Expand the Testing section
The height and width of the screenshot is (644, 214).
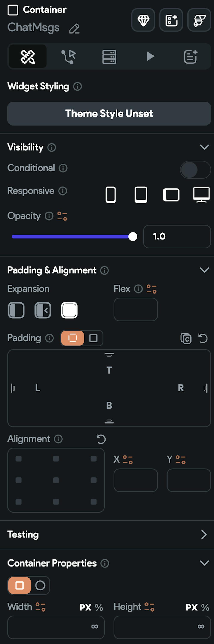point(204,534)
